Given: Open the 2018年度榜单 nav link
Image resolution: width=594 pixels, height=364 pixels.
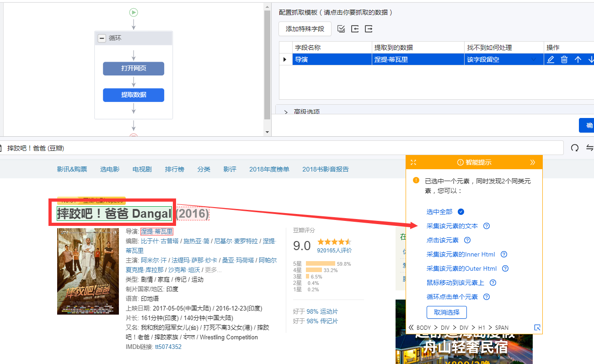Looking at the screenshot, I should (x=269, y=169).
